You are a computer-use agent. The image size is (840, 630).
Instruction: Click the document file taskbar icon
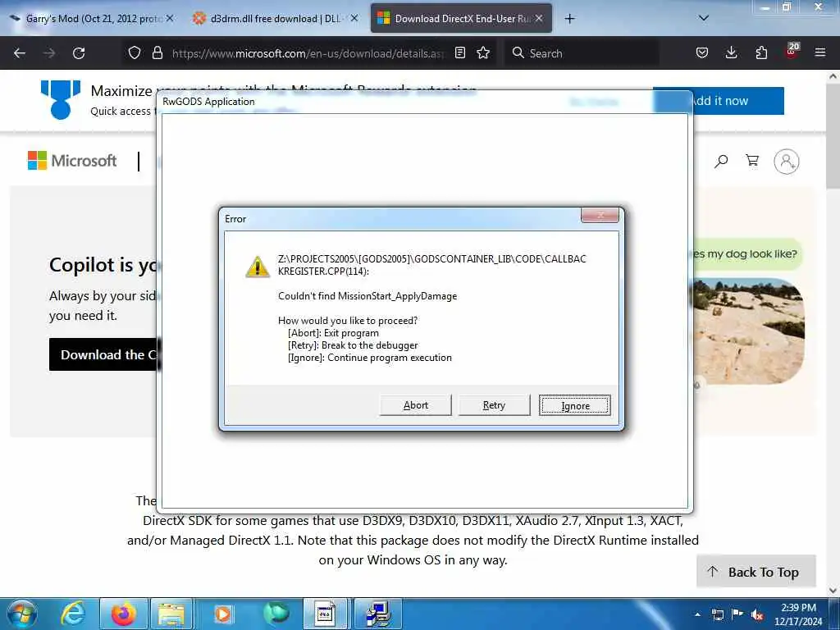325,614
